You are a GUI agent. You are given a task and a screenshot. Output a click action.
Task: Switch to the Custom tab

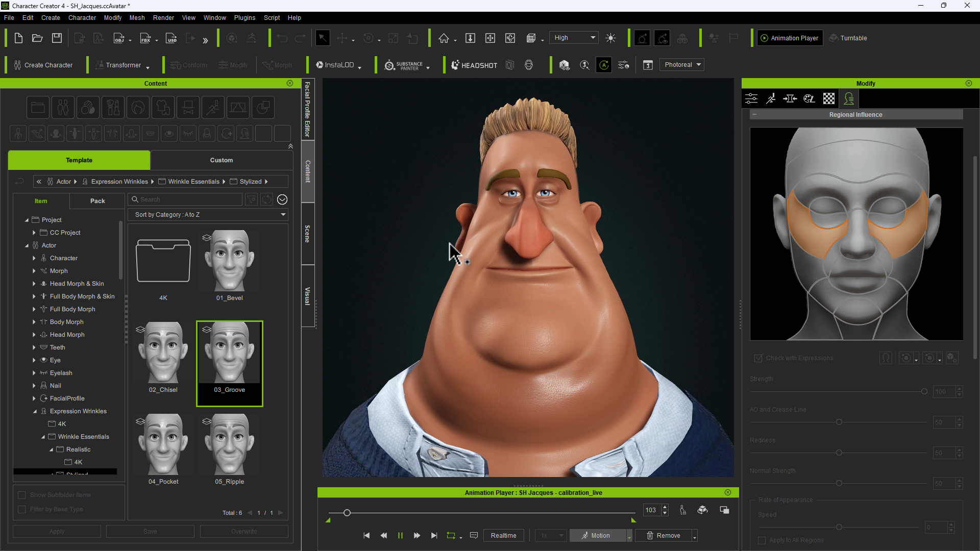coord(222,160)
